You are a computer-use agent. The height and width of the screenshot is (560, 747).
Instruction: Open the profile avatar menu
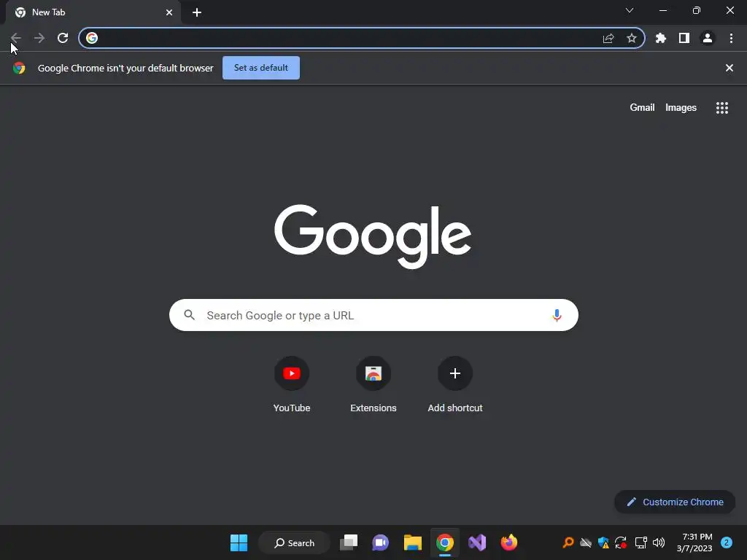(x=708, y=38)
